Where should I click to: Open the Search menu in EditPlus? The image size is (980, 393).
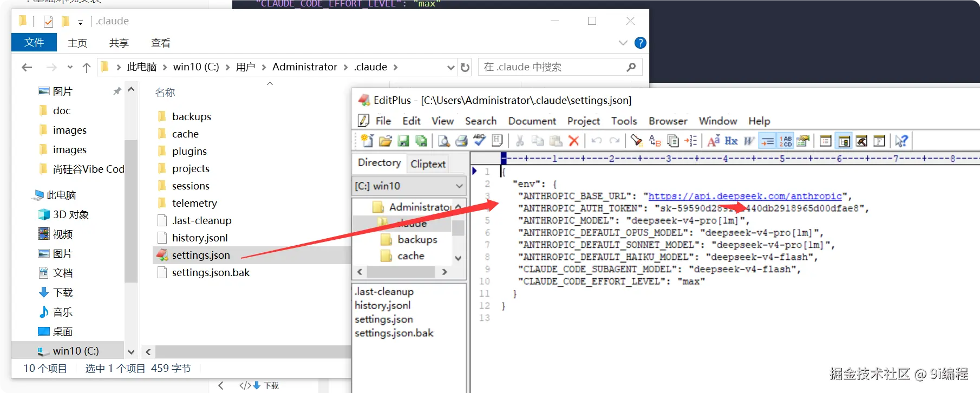tap(481, 121)
